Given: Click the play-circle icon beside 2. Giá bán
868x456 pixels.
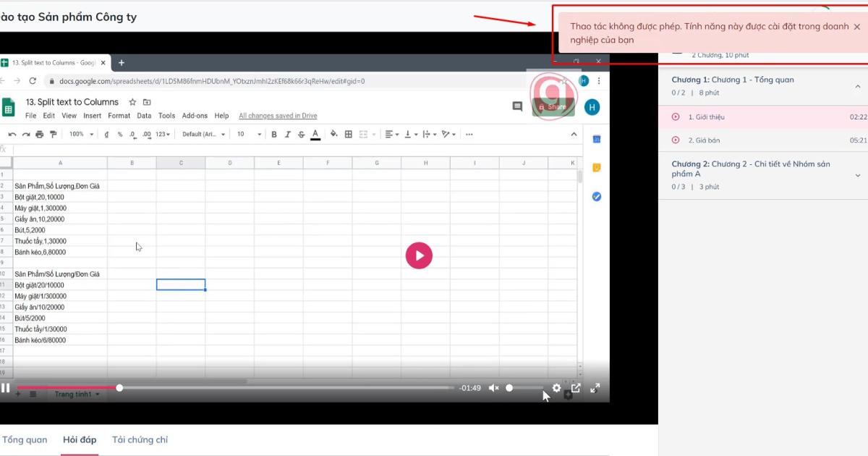Looking at the screenshot, I should point(676,140).
